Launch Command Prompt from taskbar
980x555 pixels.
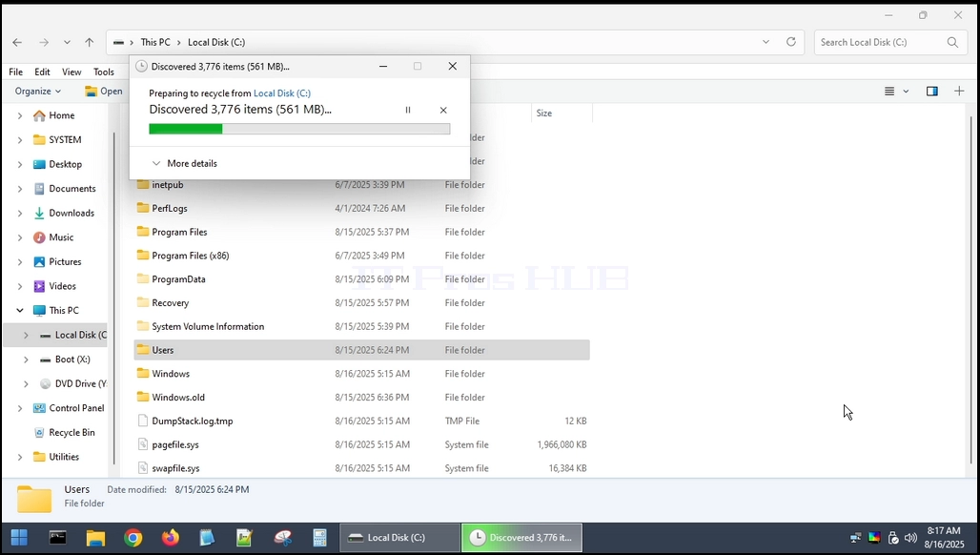[57, 538]
